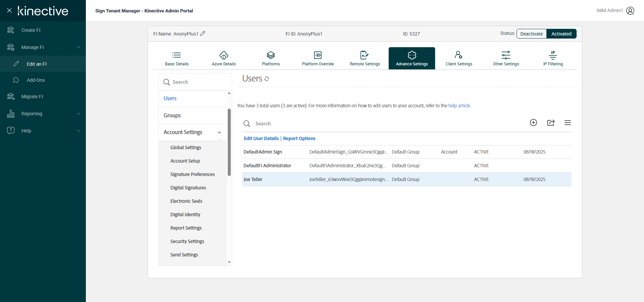Click the users table Search field
This screenshot has height=302, width=644.
tap(386, 124)
